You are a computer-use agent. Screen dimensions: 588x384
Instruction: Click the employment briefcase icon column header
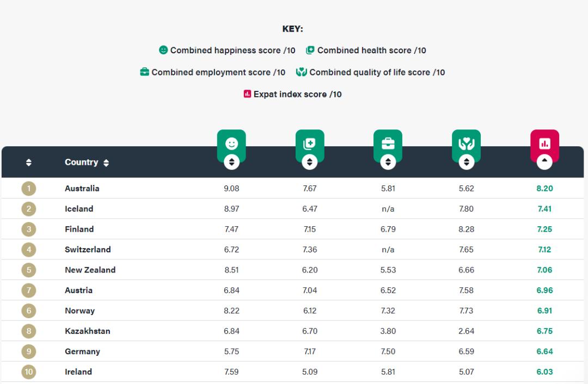(388, 144)
